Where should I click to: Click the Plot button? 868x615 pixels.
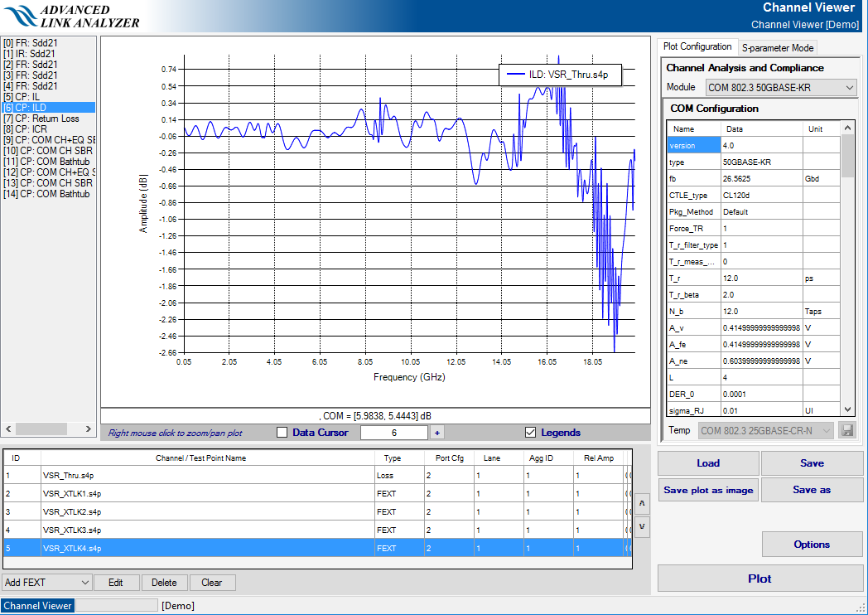click(x=759, y=579)
